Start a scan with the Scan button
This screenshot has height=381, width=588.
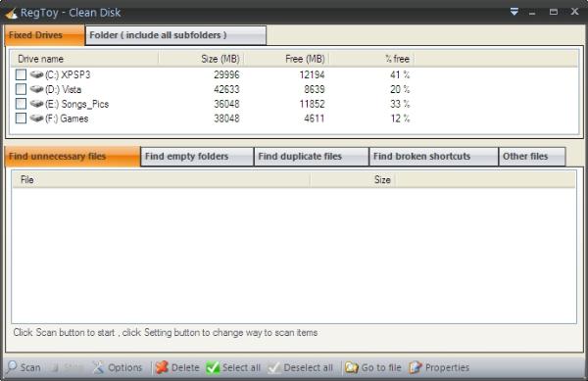(24, 367)
